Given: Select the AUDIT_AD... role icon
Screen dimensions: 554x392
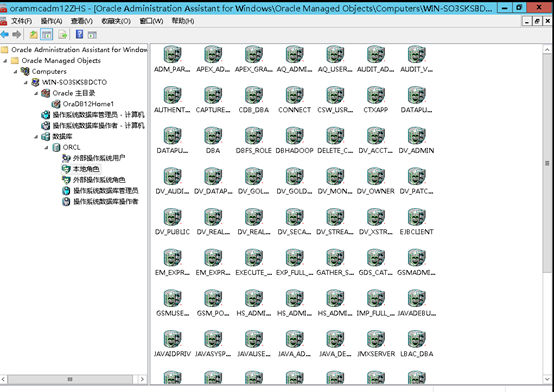Looking at the screenshot, I should pyautogui.click(x=376, y=55).
